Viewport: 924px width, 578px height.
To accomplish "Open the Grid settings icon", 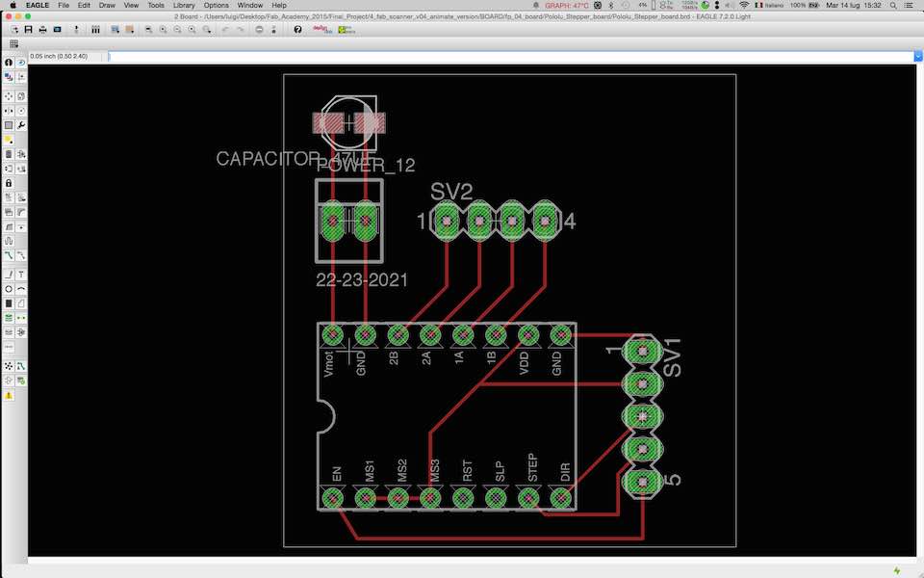I will 13,43.
